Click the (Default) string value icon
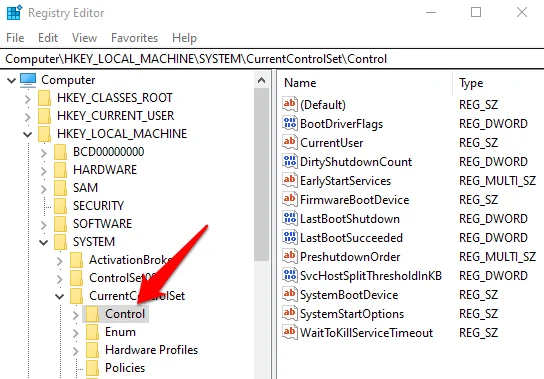The height and width of the screenshot is (379, 544). coord(290,104)
